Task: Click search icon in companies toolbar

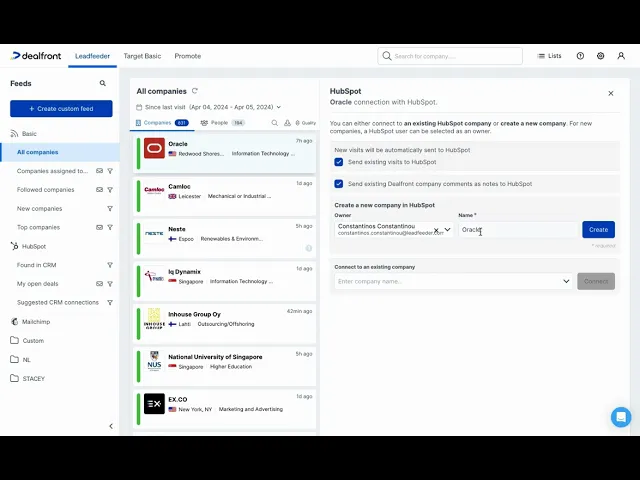Action: point(275,123)
